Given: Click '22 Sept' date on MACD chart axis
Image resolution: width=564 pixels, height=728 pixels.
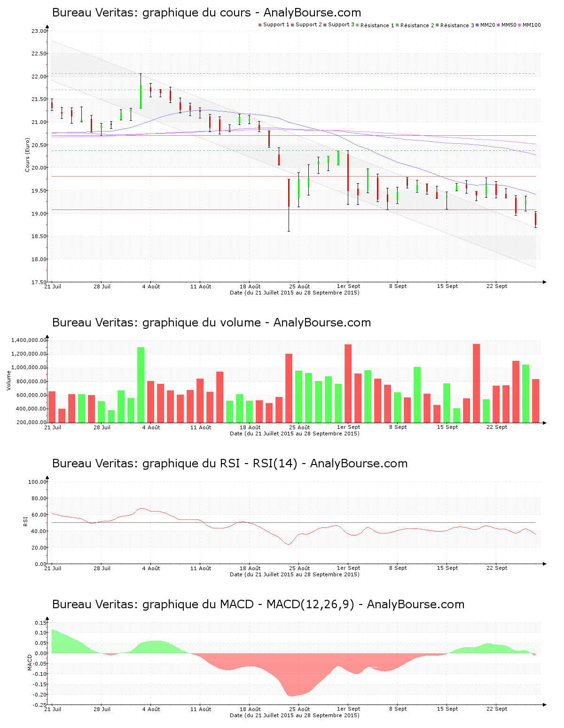Looking at the screenshot, I should pos(497,709).
